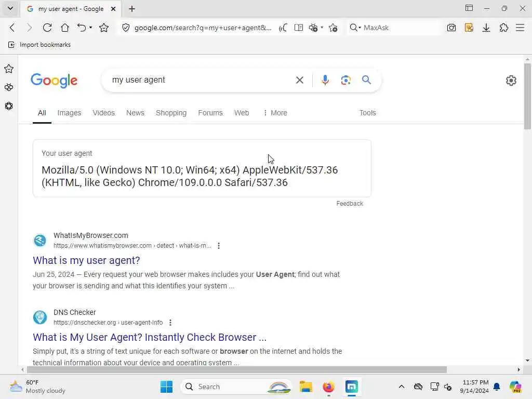Open the Maxthon AI icon in address bar
Viewport: 532px width, 399px height.
point(313,28)
